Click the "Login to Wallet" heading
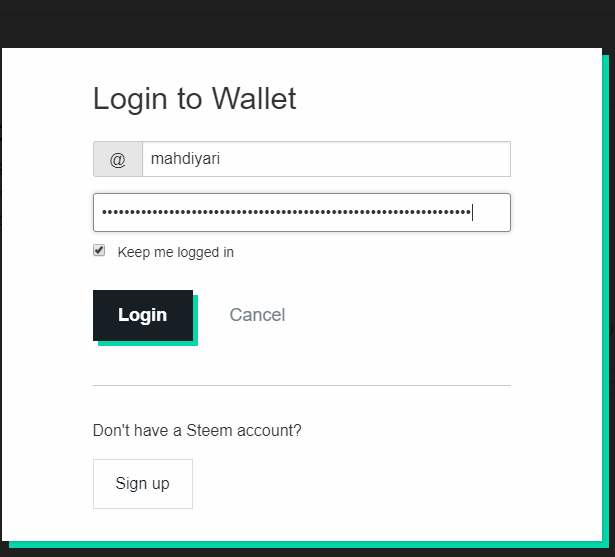Image resolution: width=615 pixels, height=557 pixels. (x=194, y=99)
